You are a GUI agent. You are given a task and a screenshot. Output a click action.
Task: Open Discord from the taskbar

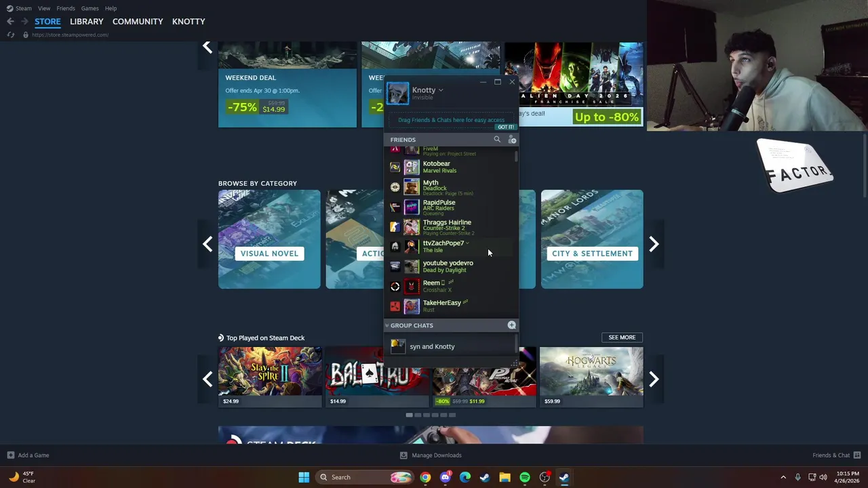click(x=445, y=477)
